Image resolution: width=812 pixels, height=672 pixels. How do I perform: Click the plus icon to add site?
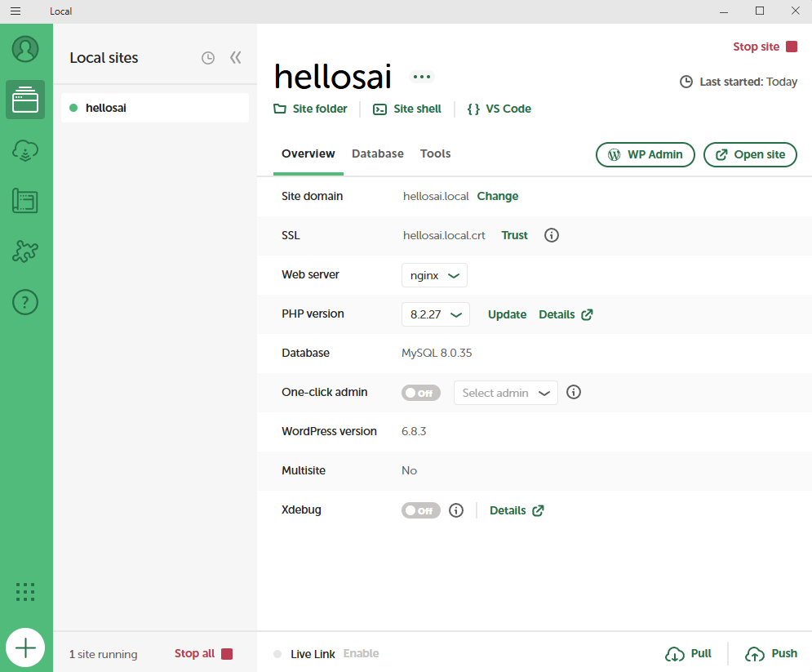[x=25, y=648]
